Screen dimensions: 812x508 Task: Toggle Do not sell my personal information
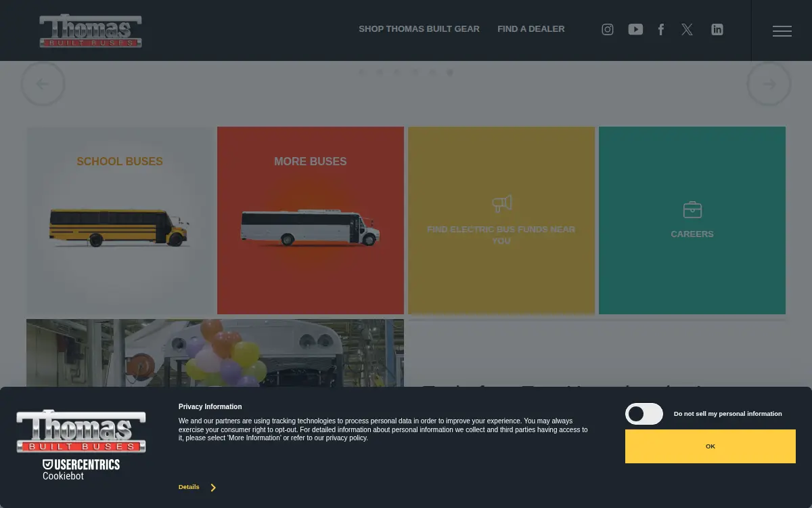coord(644,414)
